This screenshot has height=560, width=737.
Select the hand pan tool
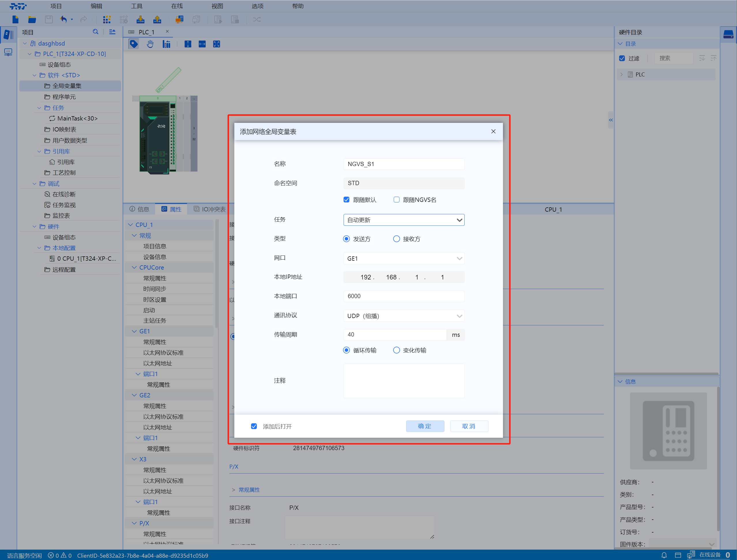(x=150, y=44)
